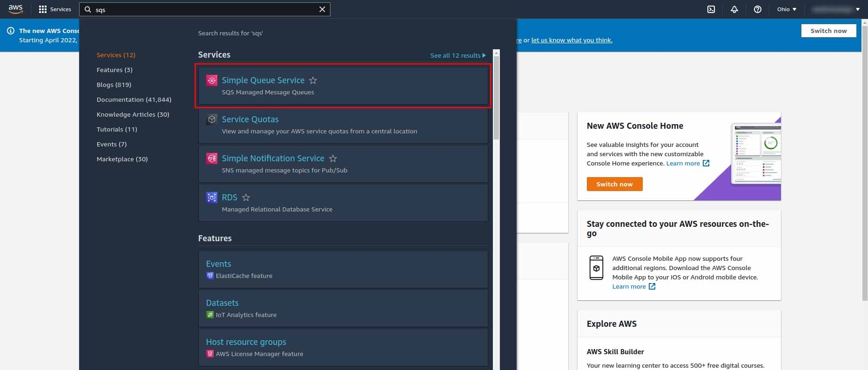The width and height of the screenshot is (868, 370).
Task: Click into the sqs search field
Action: [x=205, y=9]
